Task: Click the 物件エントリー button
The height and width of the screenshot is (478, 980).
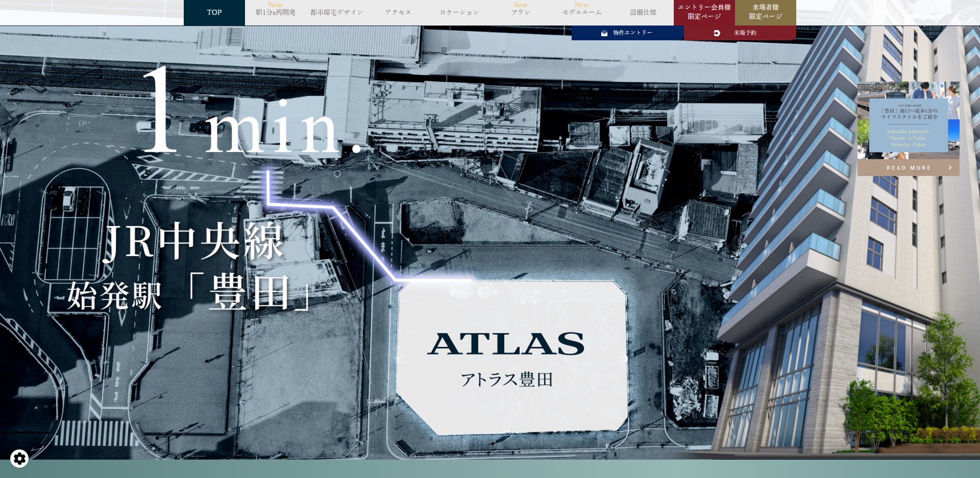Action: click(x=628, y=33)
